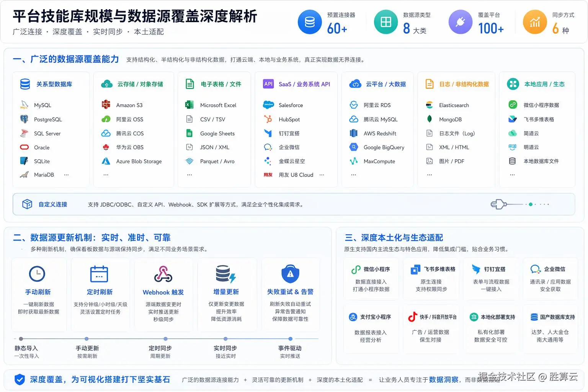Click the SQLite row text
588x392 pixels.
[x=42, y=161]
